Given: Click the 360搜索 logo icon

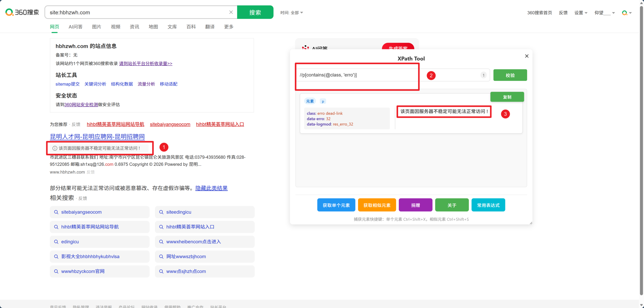Looking at the screenshot, I should 9,12.
